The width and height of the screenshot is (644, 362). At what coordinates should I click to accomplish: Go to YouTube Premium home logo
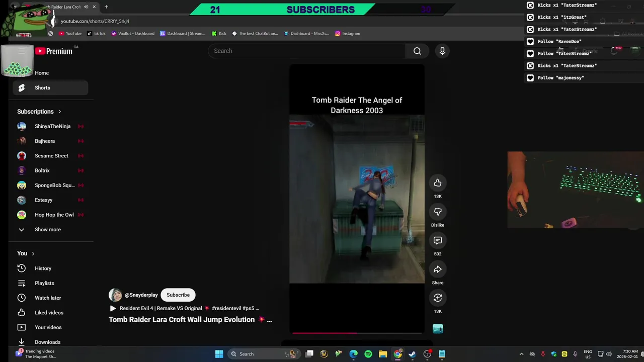(x=54, y=51)
